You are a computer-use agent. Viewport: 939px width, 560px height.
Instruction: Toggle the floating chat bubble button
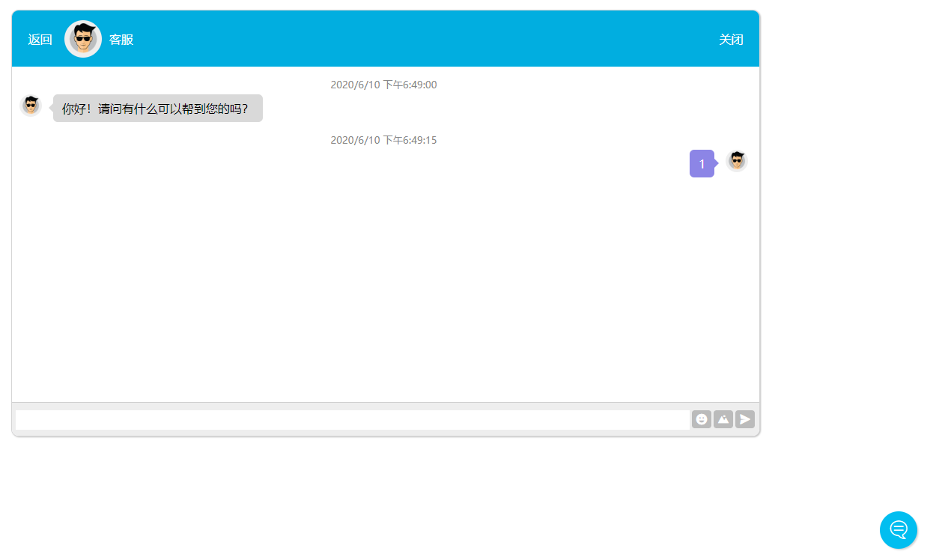click(x=898, y=530)
